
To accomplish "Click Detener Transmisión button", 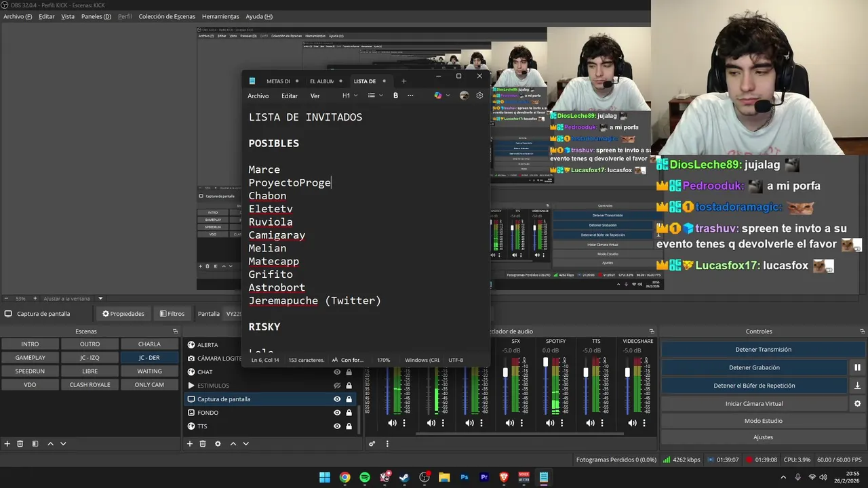I will (x=763, y=350).
